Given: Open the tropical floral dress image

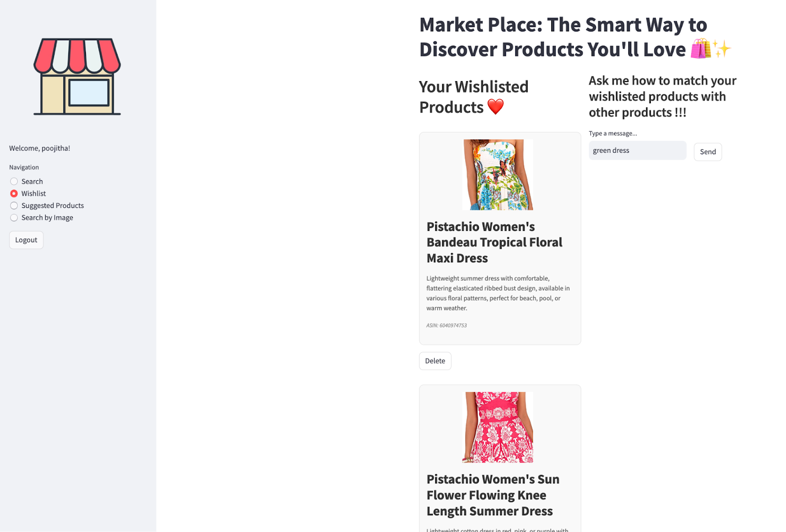Looking at the screenshot, I should point(498,175).
